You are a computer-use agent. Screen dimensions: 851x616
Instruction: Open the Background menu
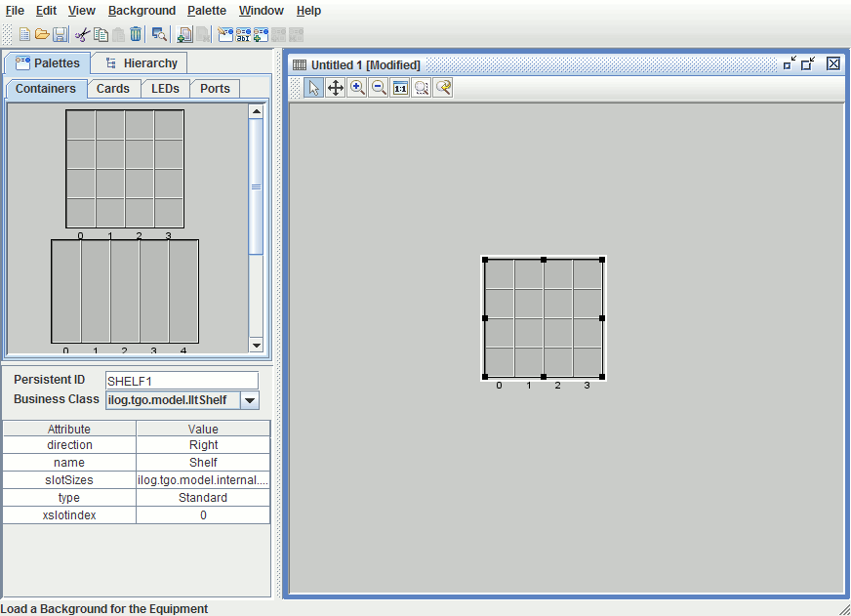pyautogui.click(x=142, y=11)
